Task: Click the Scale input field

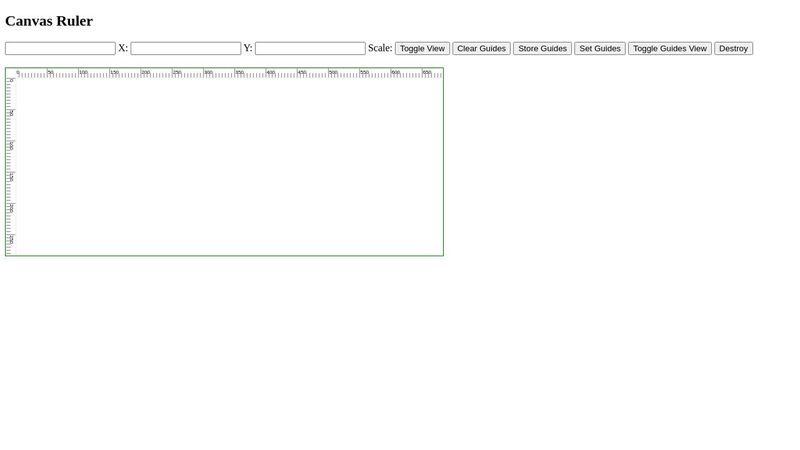Action: point(310,48)
